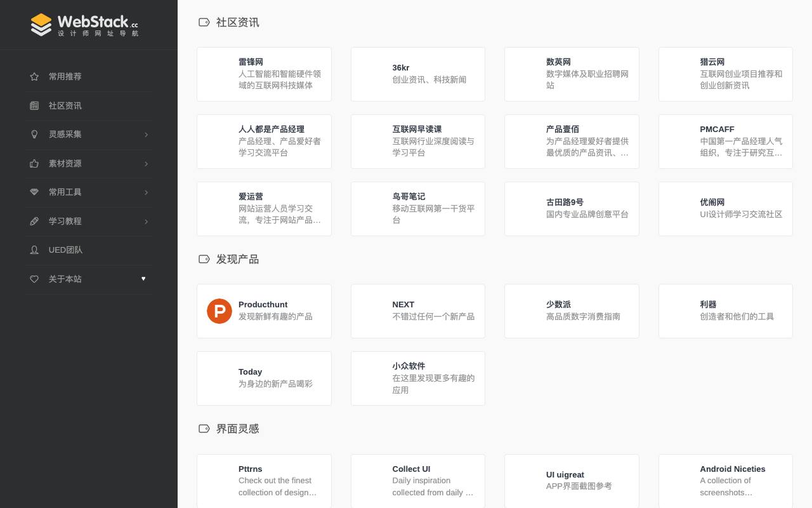This screenshot has width=812, height=508.
Task: Click the diamond icon beside 常用工具
Action: coord(34,192)
